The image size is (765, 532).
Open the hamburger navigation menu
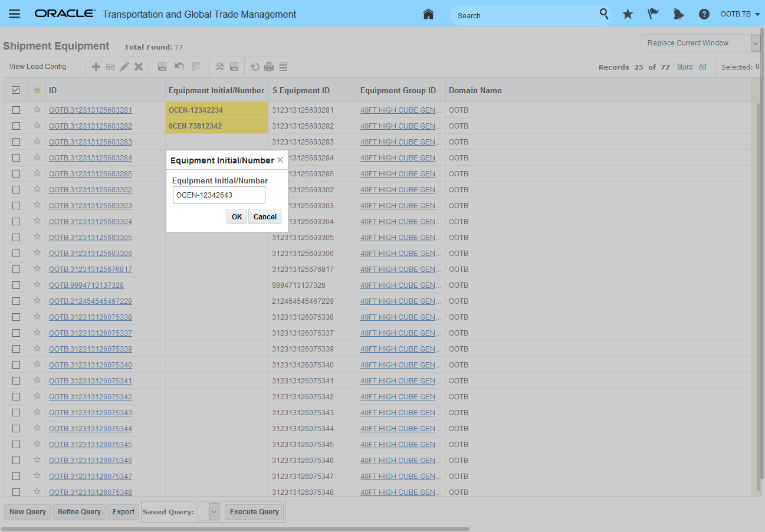click(x=15, y=14)
